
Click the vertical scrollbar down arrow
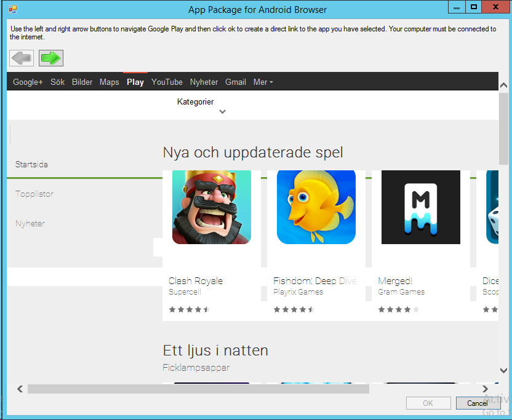click(x=503, y=370)
